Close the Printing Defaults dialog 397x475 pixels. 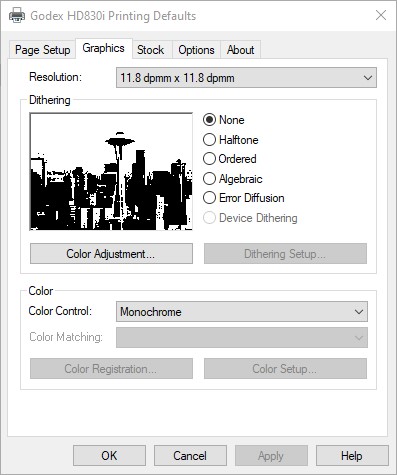coord(381,15)
